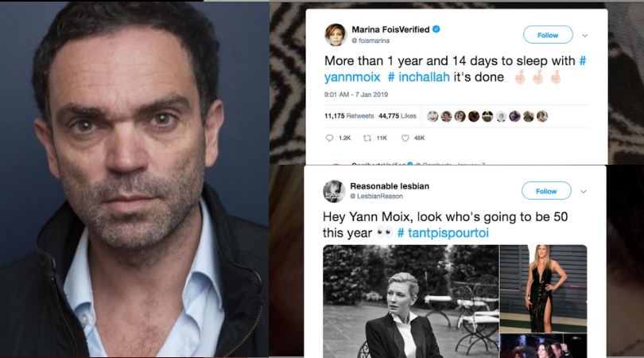Follow the Marina Fois account
Image resolution: width=644 pixels, height=358 pixels.
547,35
